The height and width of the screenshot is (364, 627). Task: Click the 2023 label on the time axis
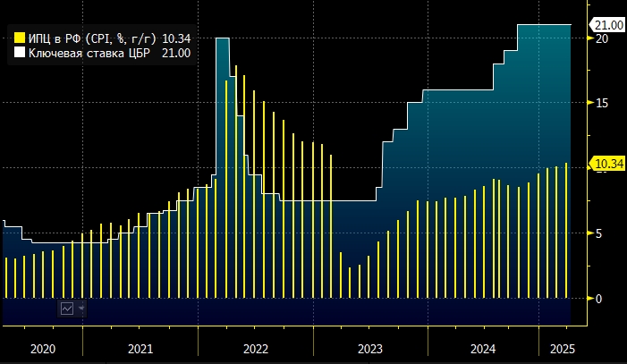[369, 350]
